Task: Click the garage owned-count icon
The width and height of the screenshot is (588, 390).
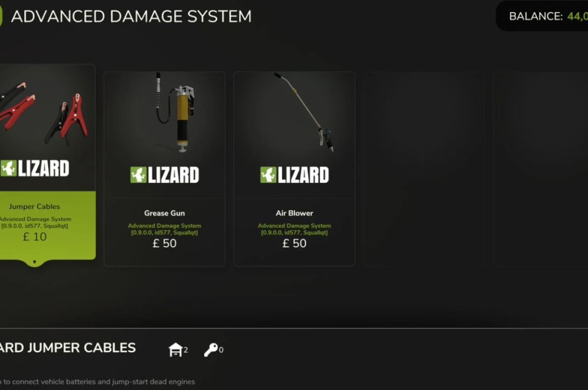Action: (176, 350)
